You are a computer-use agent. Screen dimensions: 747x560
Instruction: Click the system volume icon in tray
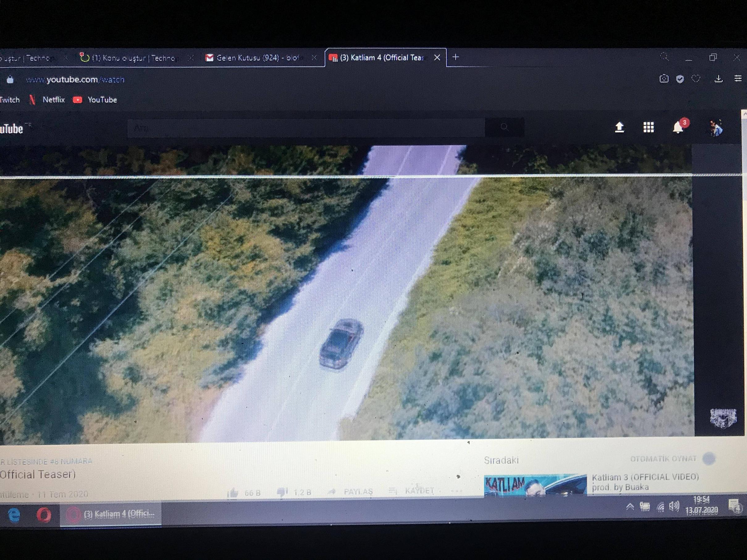point(674,506)
